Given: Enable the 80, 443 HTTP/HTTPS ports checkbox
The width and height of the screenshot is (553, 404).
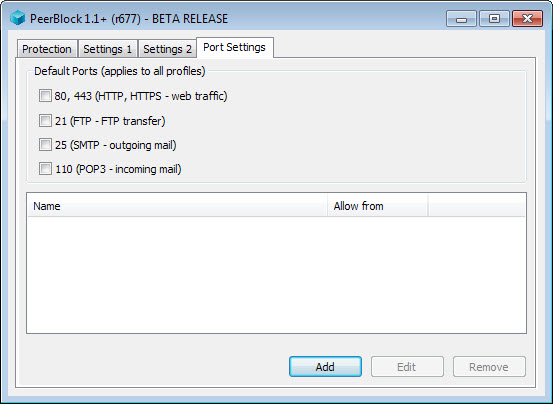Looking at the screenshot, I should pos(45,96).
